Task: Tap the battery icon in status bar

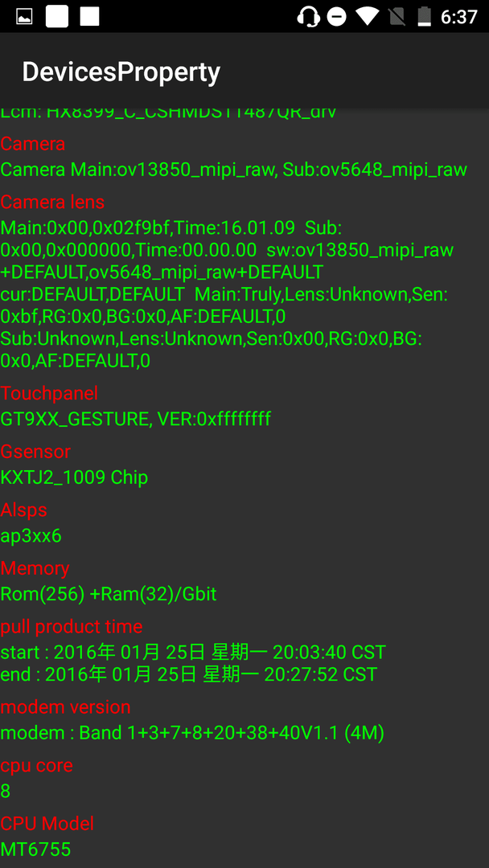Action: [x=424, y=17]
